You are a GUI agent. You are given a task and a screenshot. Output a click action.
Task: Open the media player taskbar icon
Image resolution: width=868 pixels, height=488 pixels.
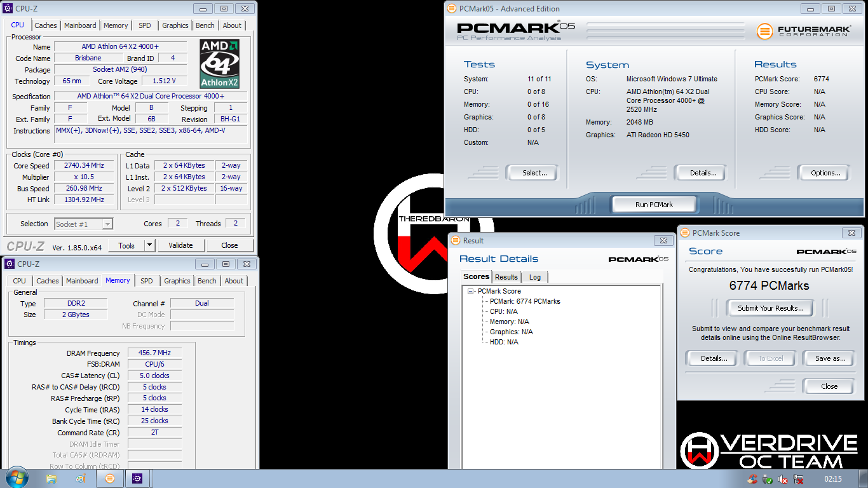tap(80, 478)
